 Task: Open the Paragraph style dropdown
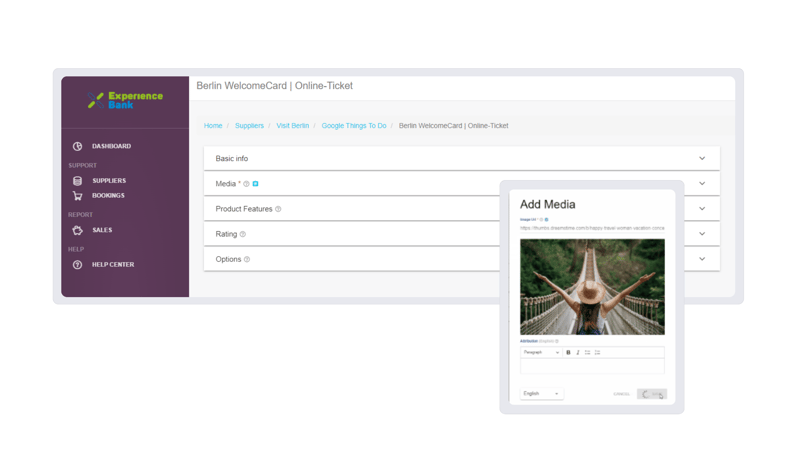point(541,352)
